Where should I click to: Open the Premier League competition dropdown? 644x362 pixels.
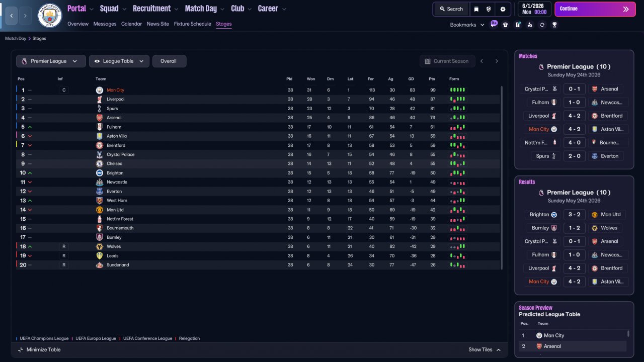[x=50, y=61]
